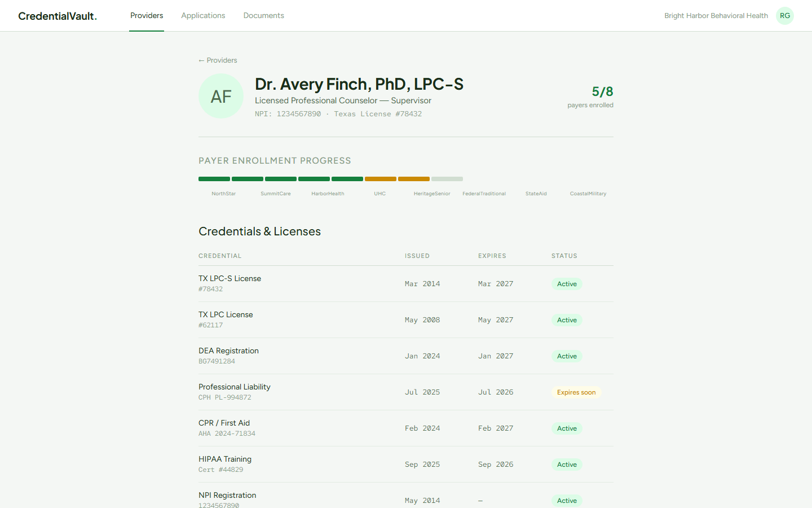Click the AF provider avatar
Screen dimensions: 812x508
pos(221,96)
